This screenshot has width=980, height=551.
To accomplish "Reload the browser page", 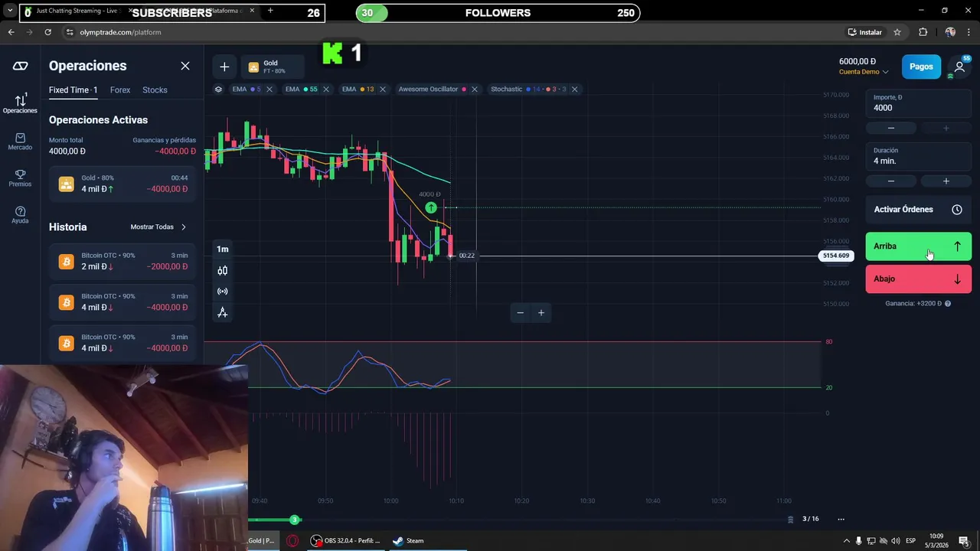I will point(47,32).
